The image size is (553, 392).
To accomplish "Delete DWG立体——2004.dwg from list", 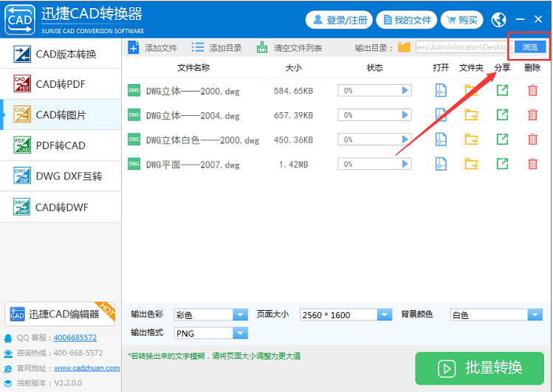I will tap(532, 114).
